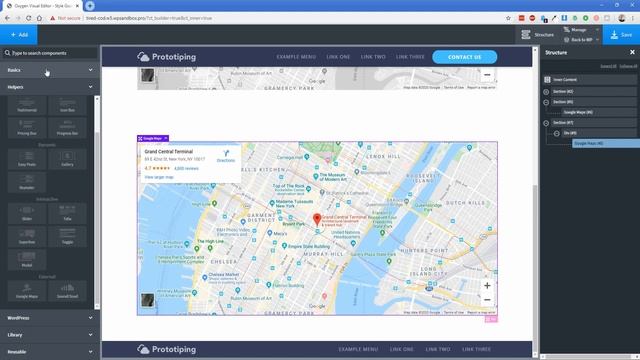Viewport: 640px width, 360px height.
Task: Open the browser profile avatar
Action: point(622,18)
